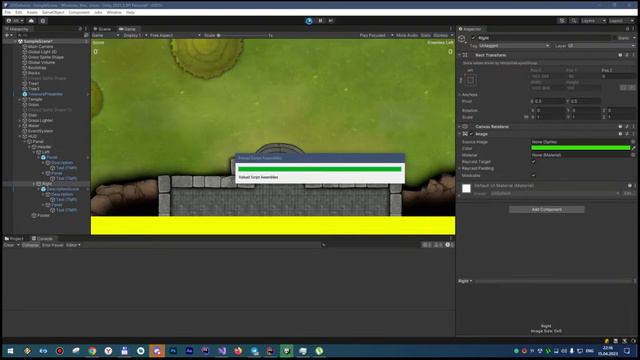Expand the Grass Lighter object
This screenshot has height=360, width=640.
[20, 120]
